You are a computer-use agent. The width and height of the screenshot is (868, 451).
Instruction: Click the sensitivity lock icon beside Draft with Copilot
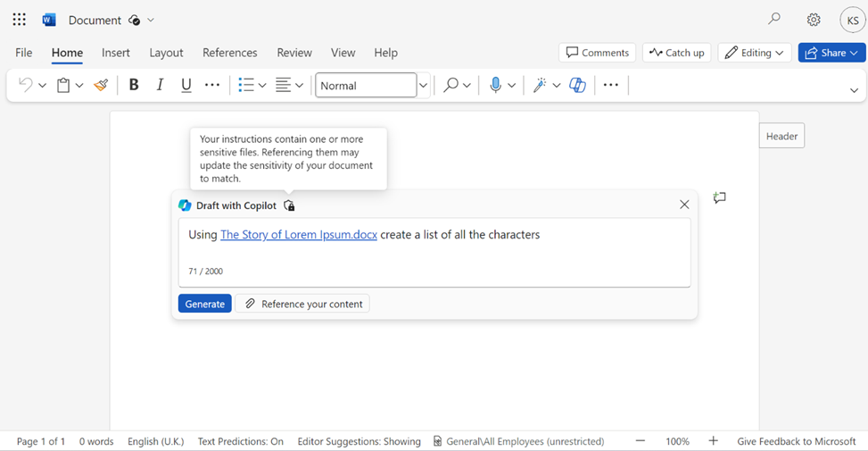(x=289, y=205)
